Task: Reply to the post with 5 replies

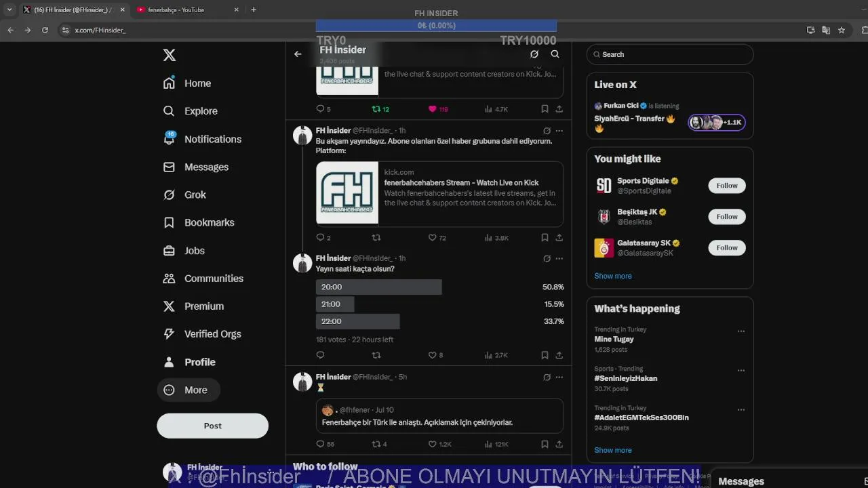Action: [323, 109]
